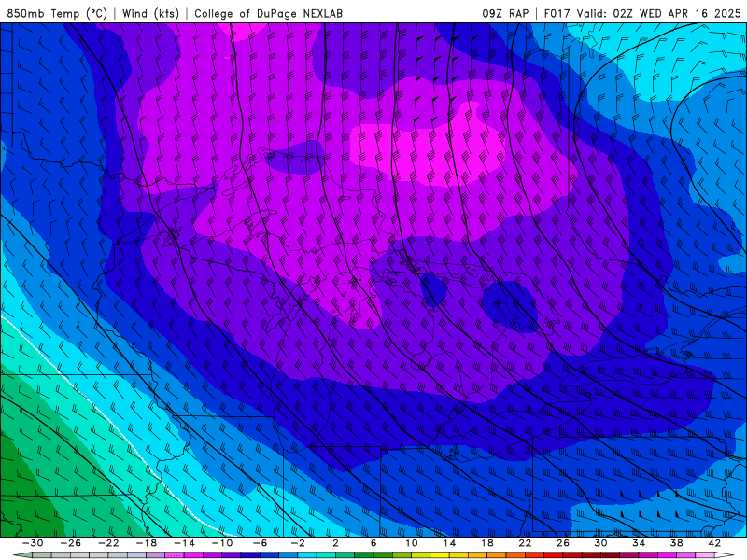Viewport: 747px width, 560px height.
Task: Click the 34 legend value
Action: point(639,543)
